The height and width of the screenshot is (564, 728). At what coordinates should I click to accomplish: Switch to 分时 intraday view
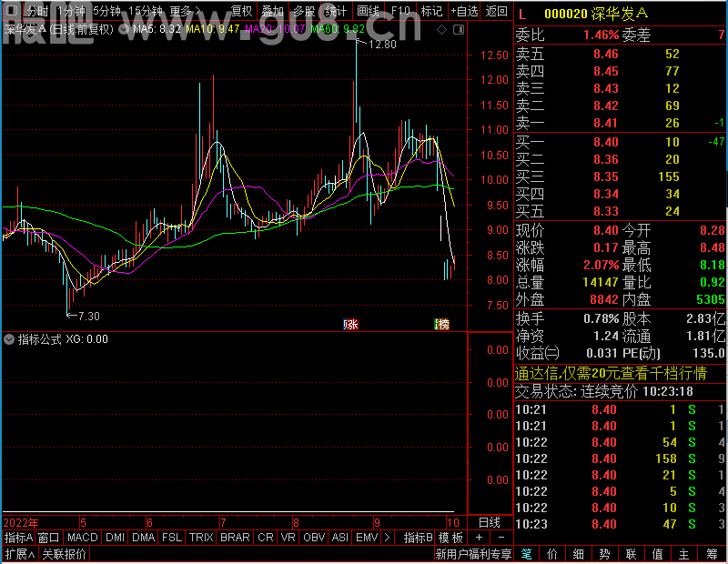[37, 11]
